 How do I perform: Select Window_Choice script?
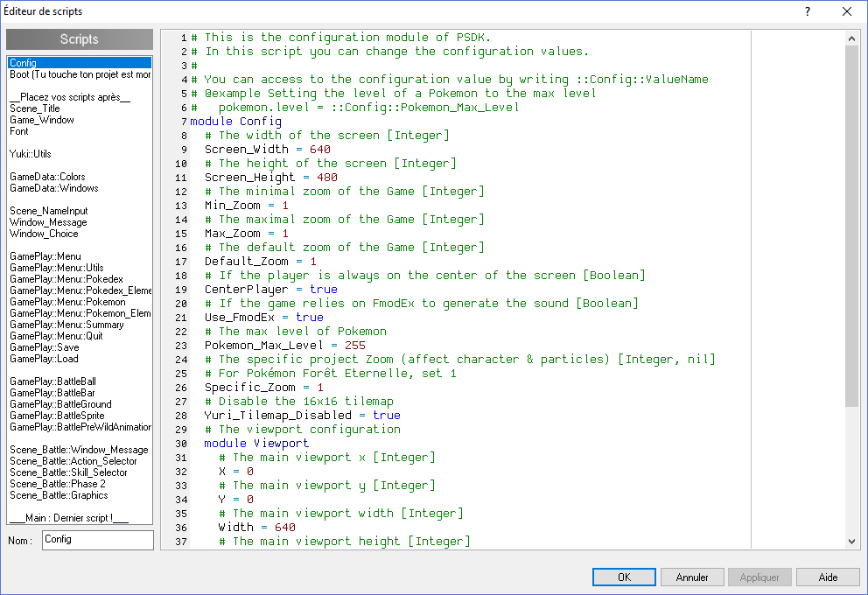(80, 233)
